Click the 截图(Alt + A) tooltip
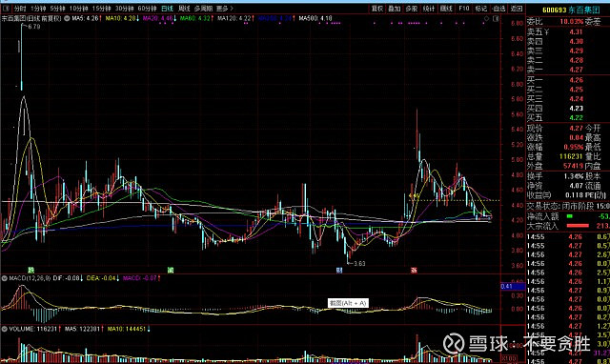 pos(348,303)
